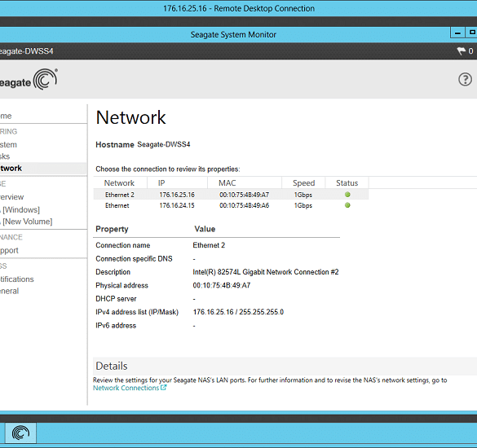Screen dimensions: 477x448
Task: Click the notifications flag icon
Action: (462, 51)
